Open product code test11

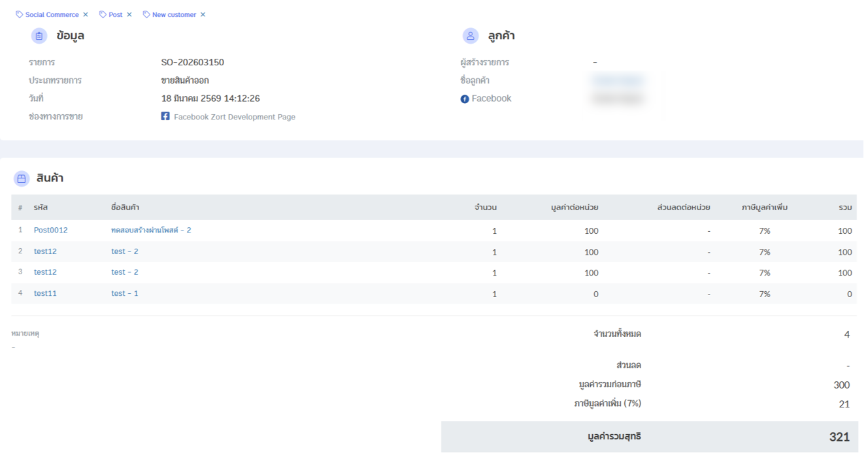[45, 293]
